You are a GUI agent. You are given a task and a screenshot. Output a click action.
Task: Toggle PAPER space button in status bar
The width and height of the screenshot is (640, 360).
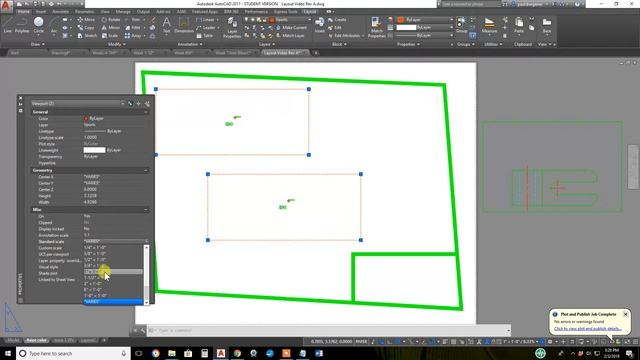tap(361, 341)
